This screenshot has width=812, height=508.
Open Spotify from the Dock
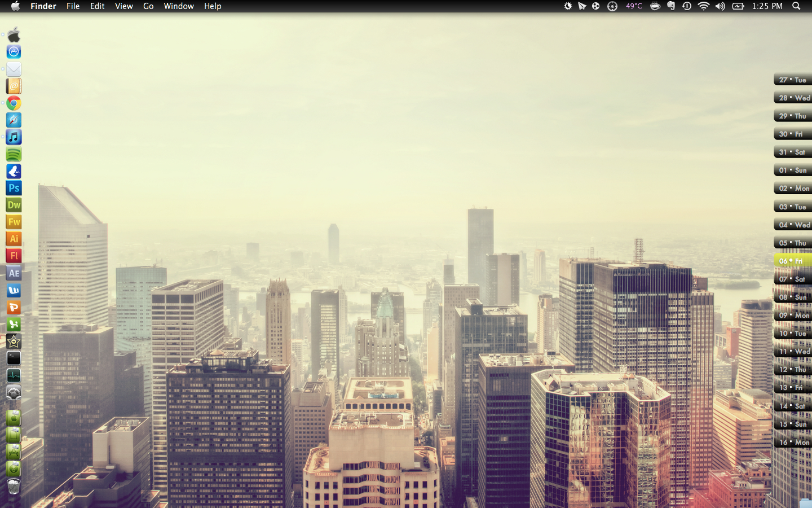(14, 154)
